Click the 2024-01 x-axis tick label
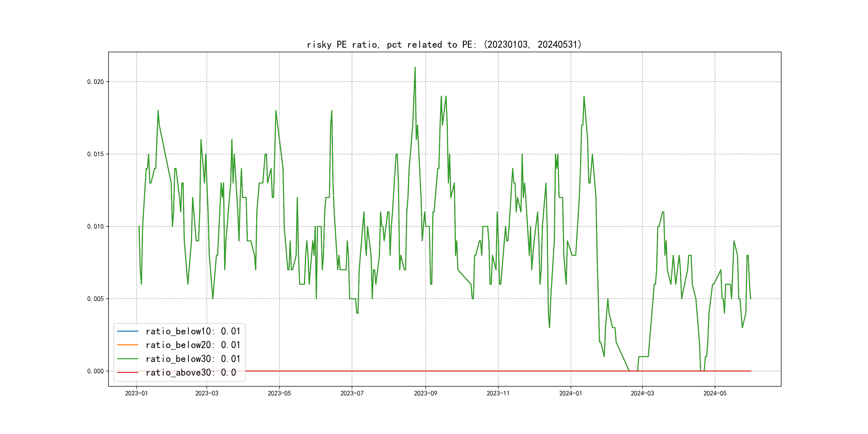This screenshot has height=434, width=868. 570,393
